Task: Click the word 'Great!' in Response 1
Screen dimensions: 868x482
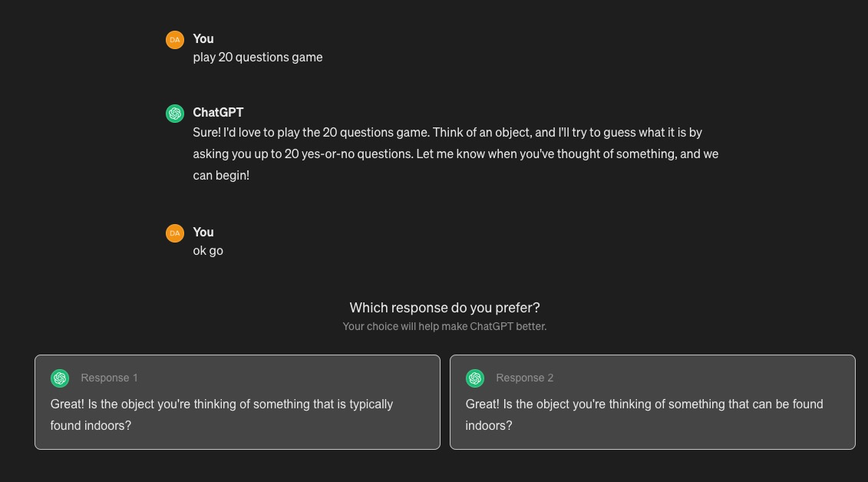Action: (x=67, y=404)
